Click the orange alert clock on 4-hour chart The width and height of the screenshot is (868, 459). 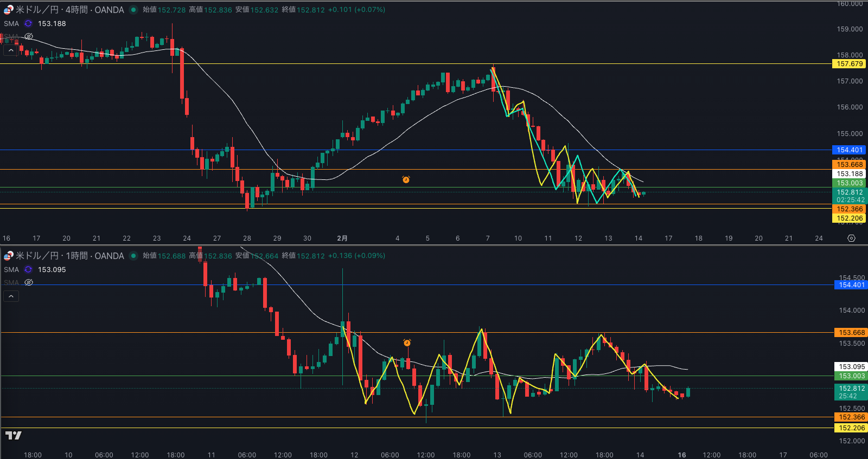tap(406, 179)
